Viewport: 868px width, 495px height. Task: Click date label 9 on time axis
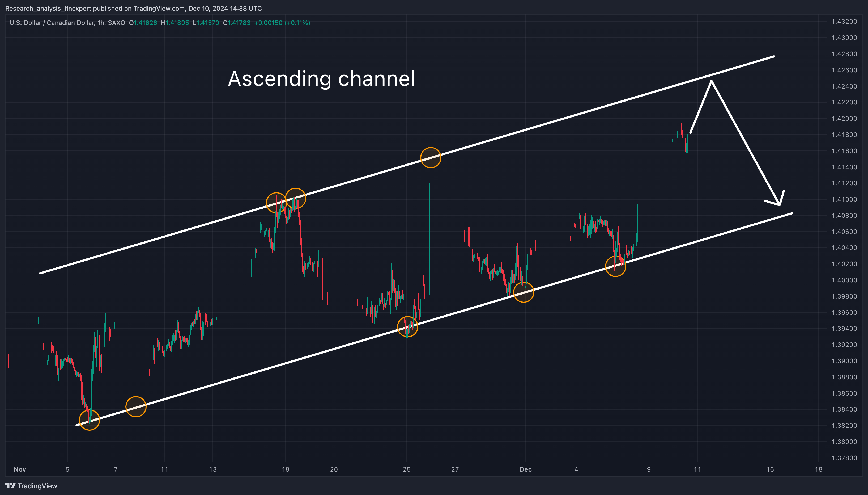click(x=649, y=469)
